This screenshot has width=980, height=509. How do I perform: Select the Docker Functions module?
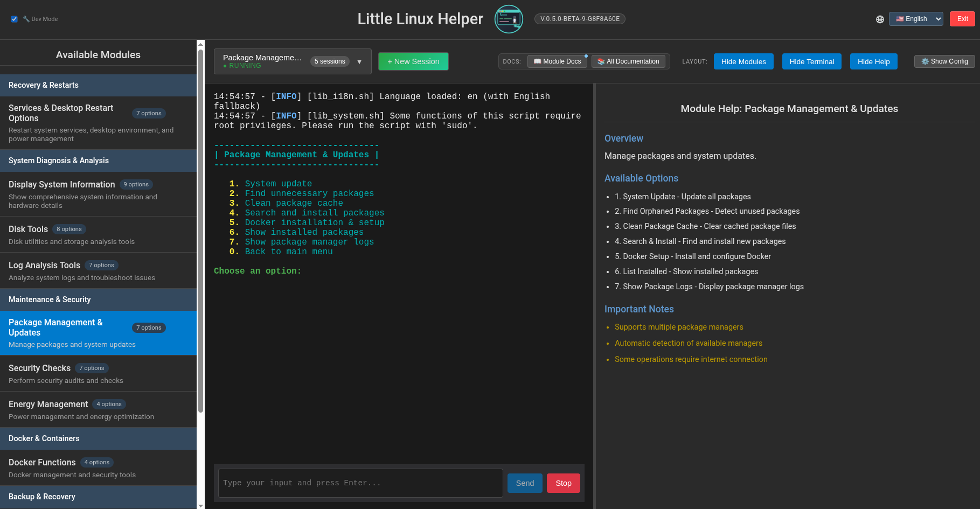click(x=98, y=468)
